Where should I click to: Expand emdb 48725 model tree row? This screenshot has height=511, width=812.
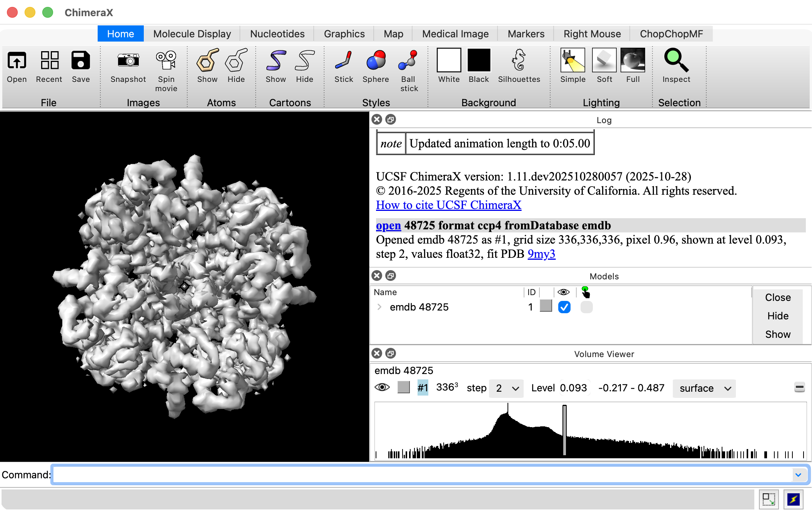click(x=379, y=307)
